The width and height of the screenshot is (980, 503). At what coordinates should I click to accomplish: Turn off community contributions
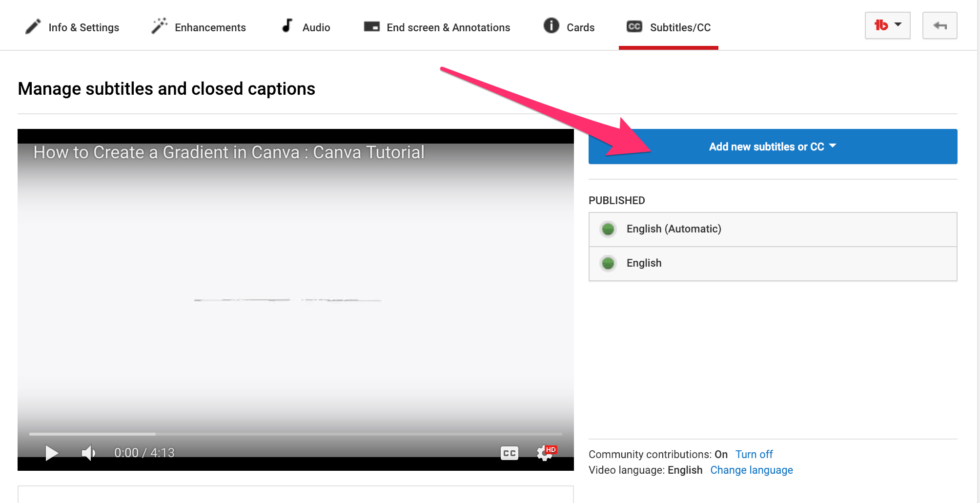[x=754, y=454]
